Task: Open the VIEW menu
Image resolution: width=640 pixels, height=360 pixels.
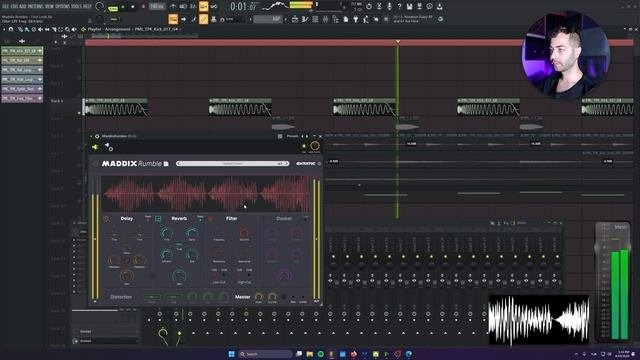Action: 49,7
